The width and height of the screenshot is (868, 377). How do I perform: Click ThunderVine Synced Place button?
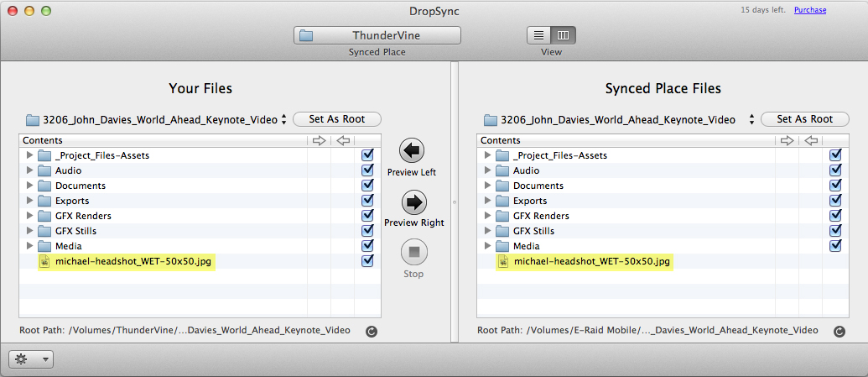377,35
